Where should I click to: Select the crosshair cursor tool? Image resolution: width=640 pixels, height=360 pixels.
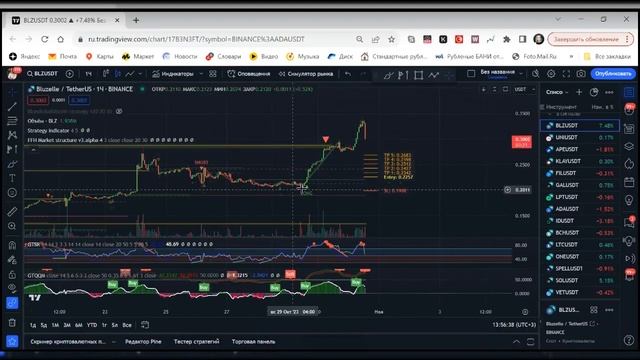(x=12, y=92)
